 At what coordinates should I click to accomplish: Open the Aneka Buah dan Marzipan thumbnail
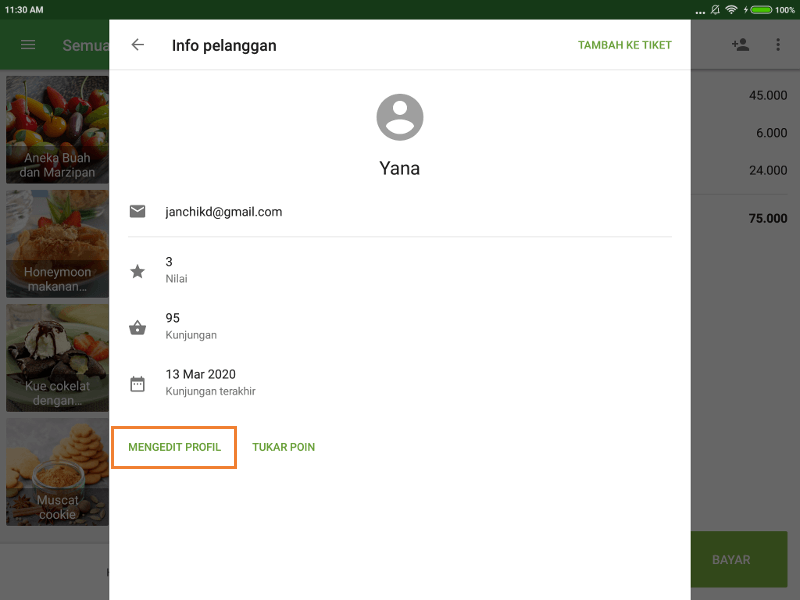pyautogui.click(x=54, y=130)
